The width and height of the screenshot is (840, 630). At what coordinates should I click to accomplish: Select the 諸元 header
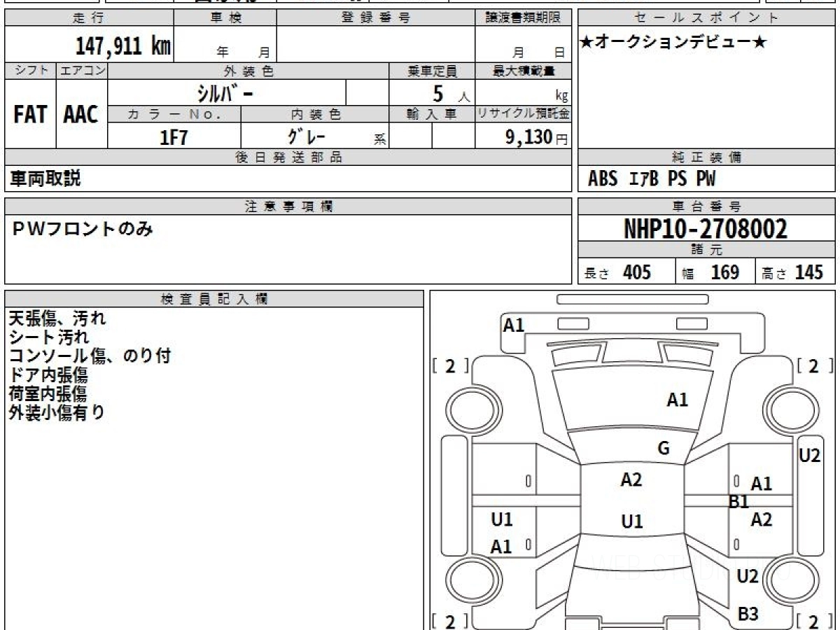[706, 250]
